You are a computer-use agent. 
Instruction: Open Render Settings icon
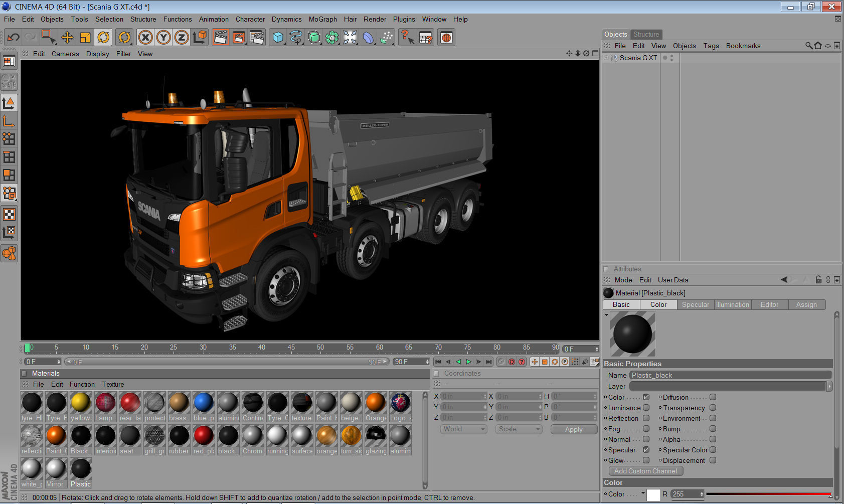(257, 37)
